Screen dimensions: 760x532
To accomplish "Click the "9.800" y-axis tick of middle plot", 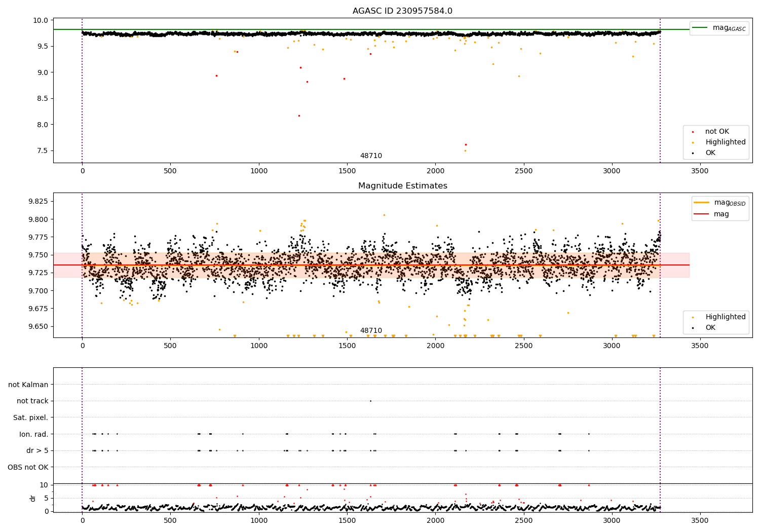I will coord(39,219).
